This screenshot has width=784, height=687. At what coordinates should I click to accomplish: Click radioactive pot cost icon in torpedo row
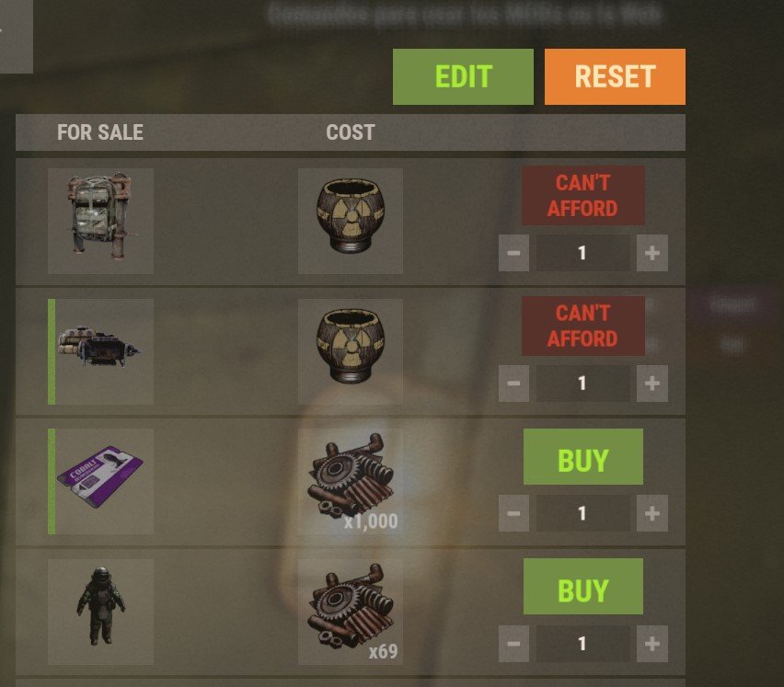[x=351, y=351]
